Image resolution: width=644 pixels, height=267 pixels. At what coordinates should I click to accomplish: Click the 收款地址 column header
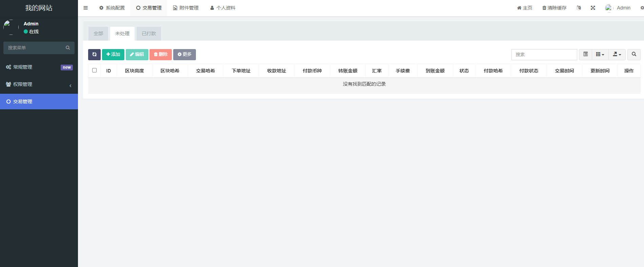[277, 71]
